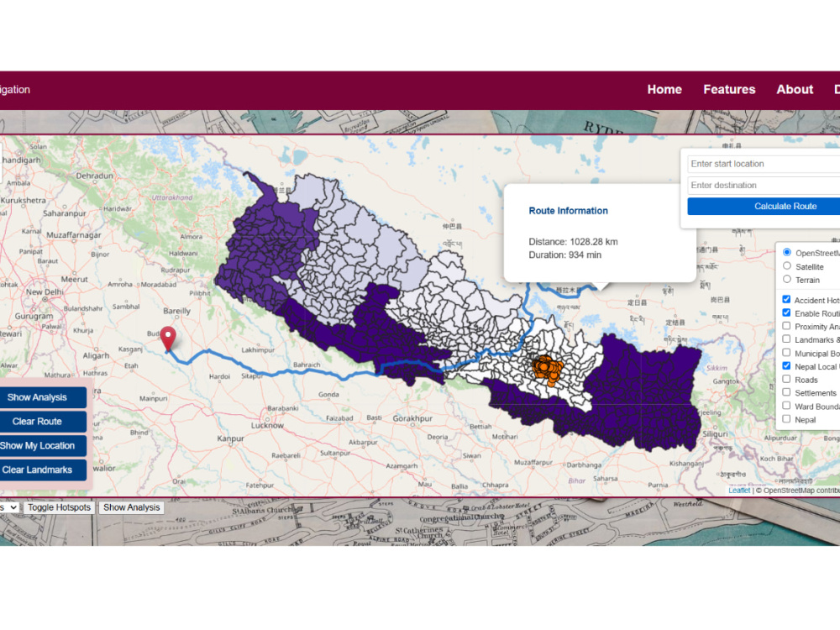Click the New Delhi label on map
Image resolution: width=840 pixels, height=630 pixels.
(x=45, y=292)
